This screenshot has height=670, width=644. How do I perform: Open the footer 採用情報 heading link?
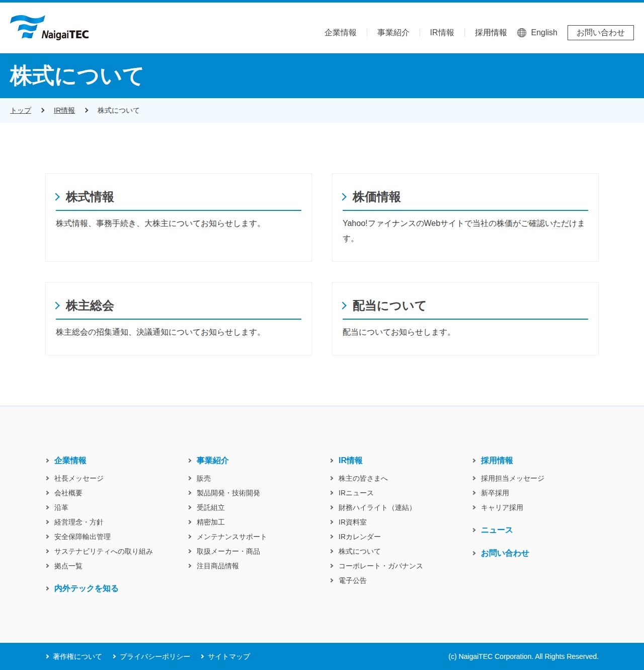[x=497, y=461]
